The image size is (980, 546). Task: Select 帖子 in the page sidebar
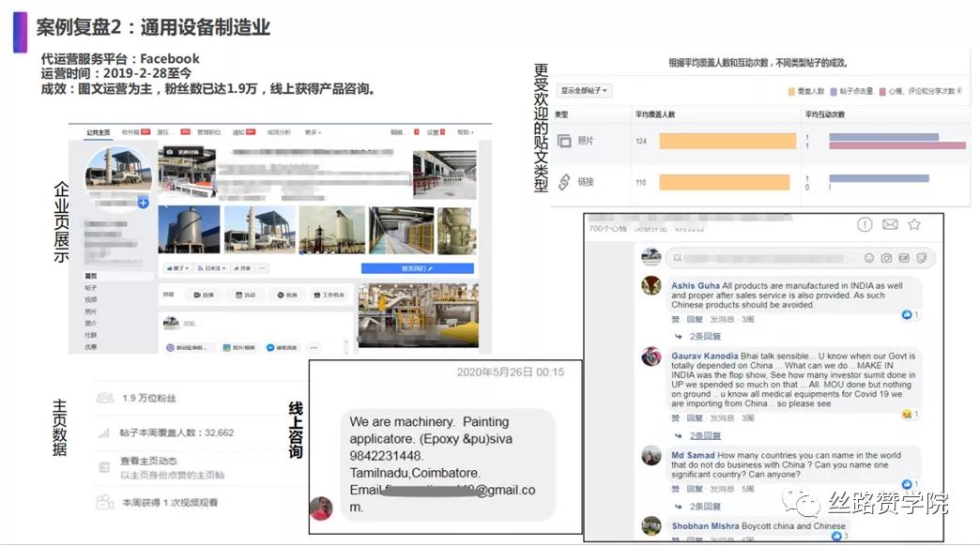pos(91,288)
